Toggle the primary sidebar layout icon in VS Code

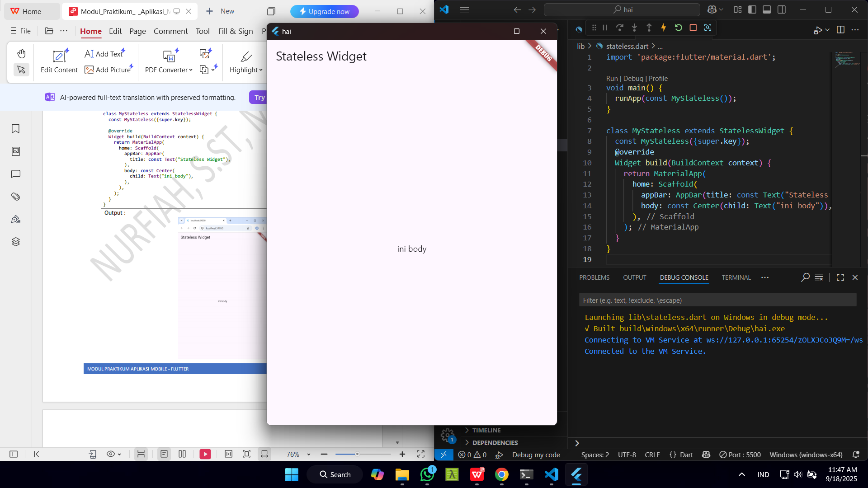click(752, 9)
